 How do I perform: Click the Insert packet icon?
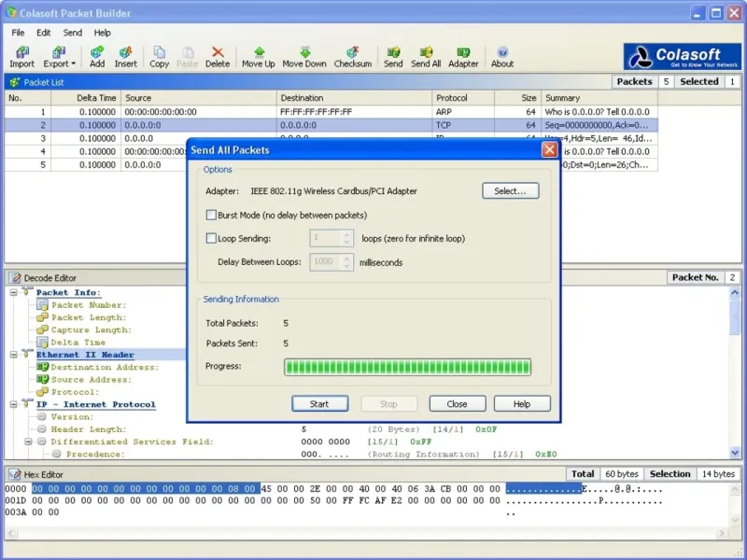pos(126,53)
